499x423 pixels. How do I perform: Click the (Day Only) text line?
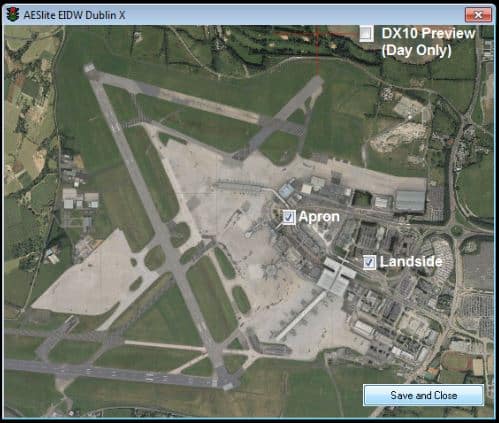[417, 51]
